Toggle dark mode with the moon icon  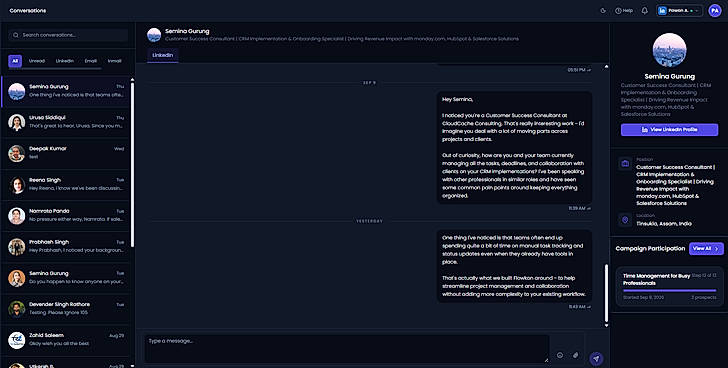tap(603, 11)
